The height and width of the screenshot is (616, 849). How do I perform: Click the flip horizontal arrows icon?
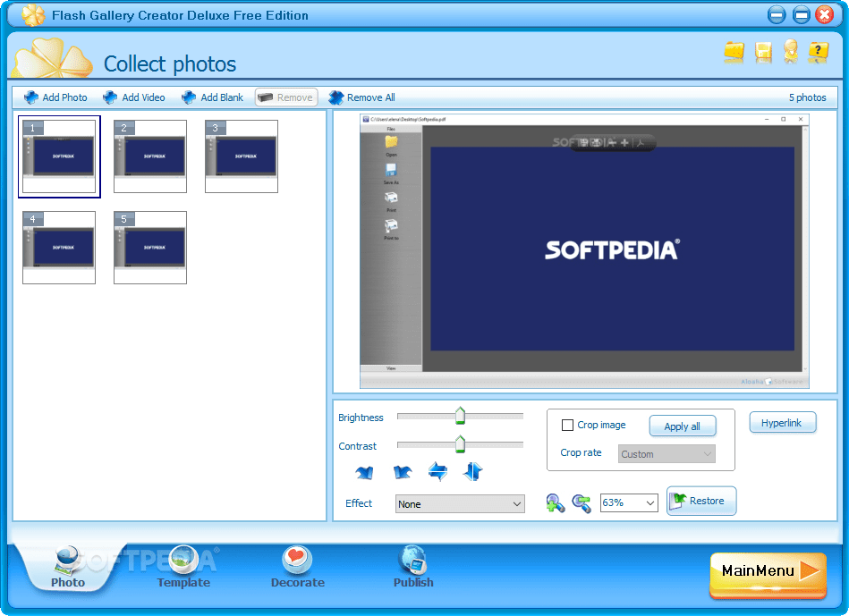437,471
